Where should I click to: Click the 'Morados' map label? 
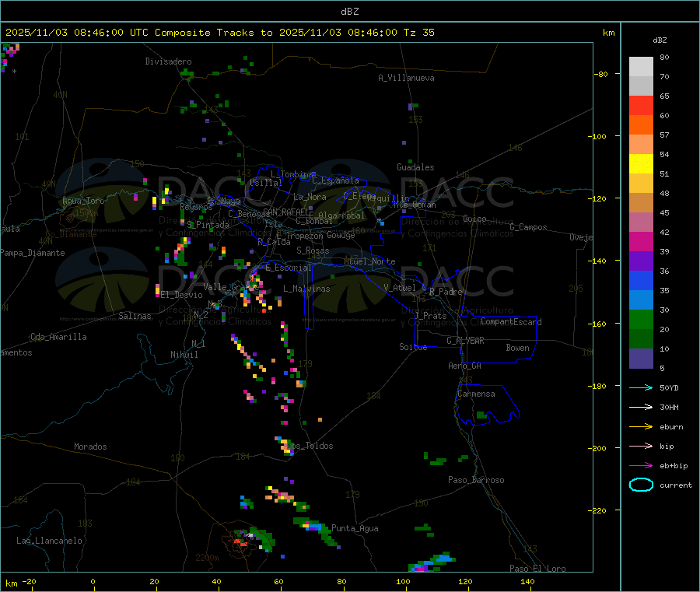pos(91,447)
